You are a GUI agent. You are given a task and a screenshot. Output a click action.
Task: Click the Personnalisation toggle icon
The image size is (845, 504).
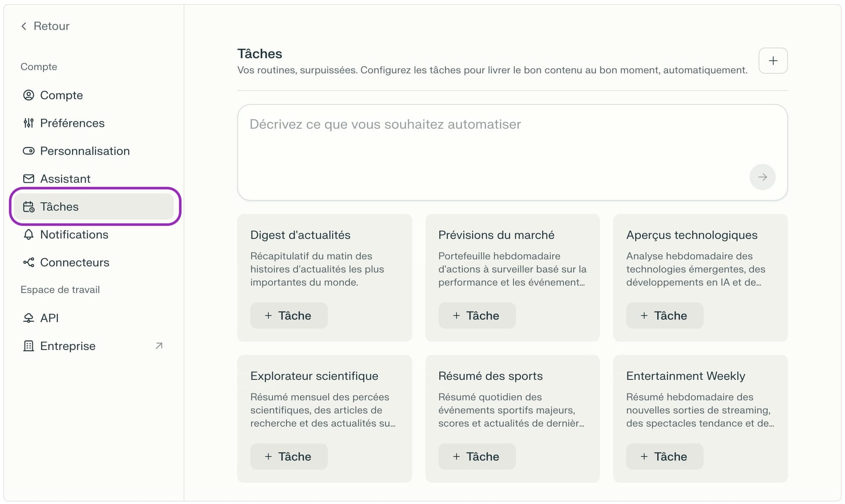(28, 151)
